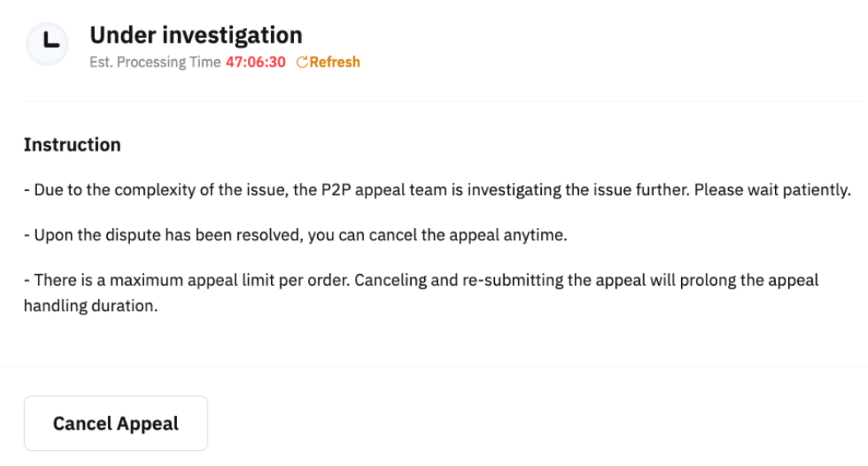The width and height of the screenshot is (868, 466).
Task: Click the divider line below the header
Action: (433, 101)
